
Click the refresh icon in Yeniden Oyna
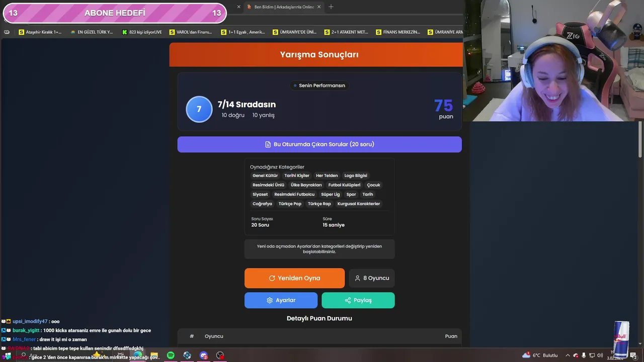tap(272, 278)
